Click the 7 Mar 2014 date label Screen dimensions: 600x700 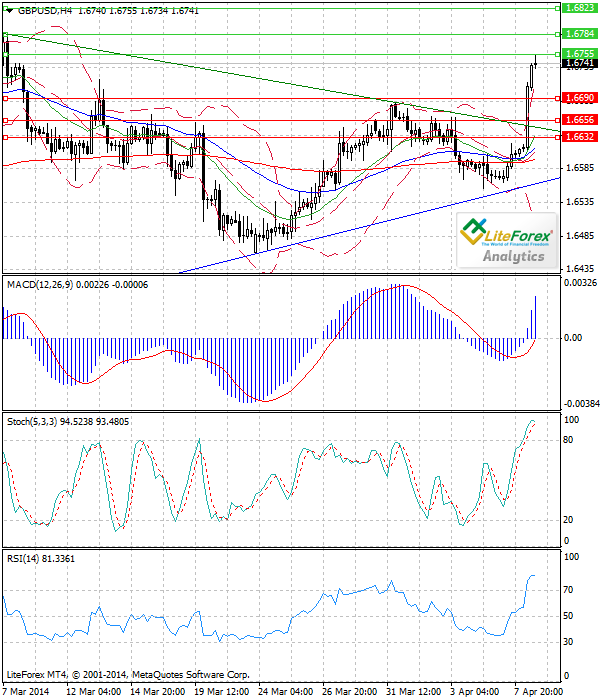click(26, 691)
